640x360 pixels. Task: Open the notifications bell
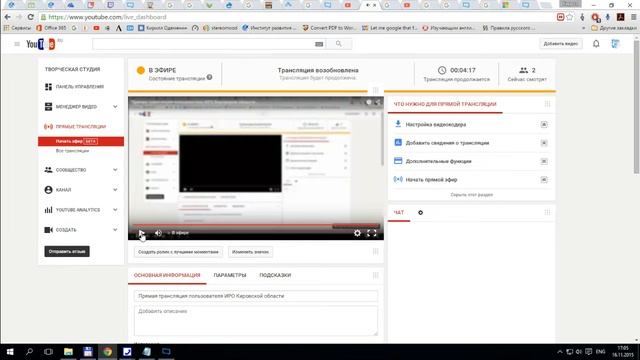click(x=596, y=44)
